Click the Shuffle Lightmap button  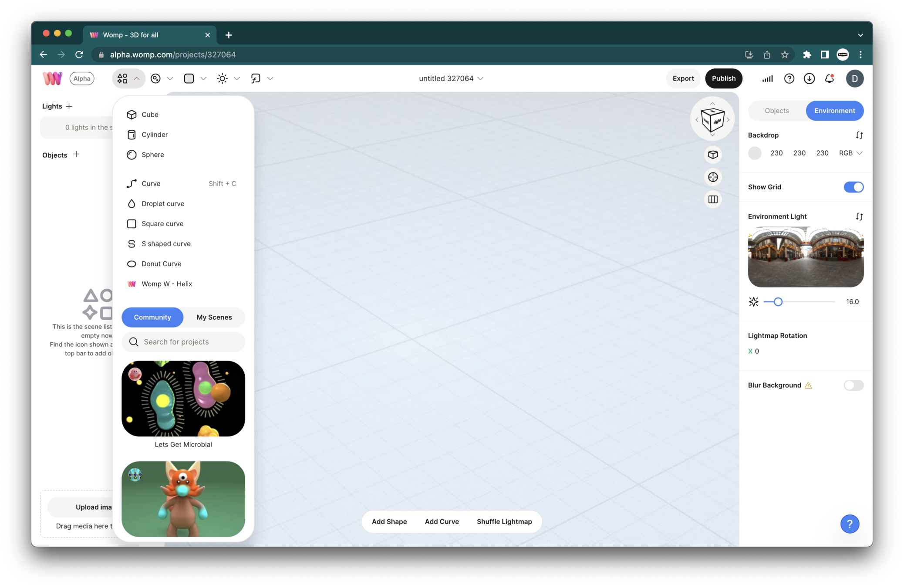pyautogui.click(x=504, y=522)
